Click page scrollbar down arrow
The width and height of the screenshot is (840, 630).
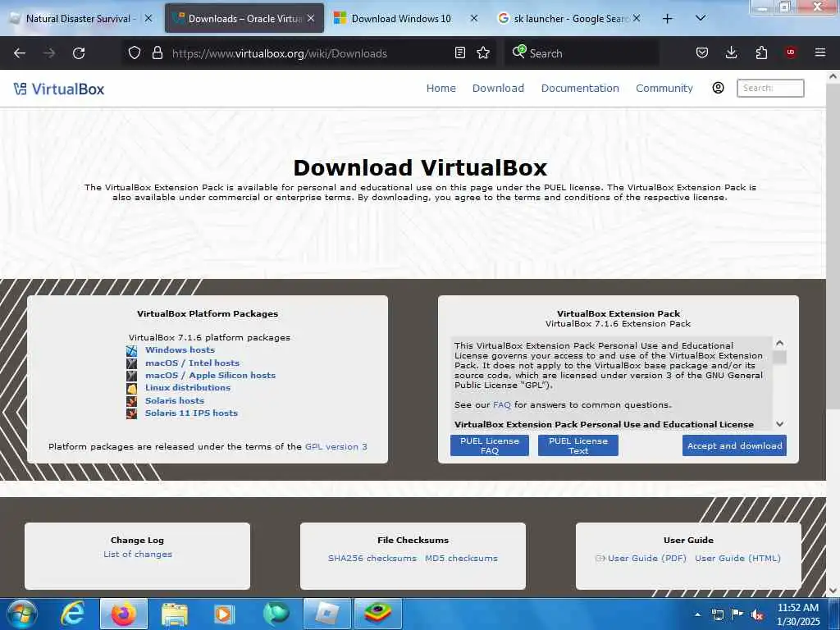[833, 590]
